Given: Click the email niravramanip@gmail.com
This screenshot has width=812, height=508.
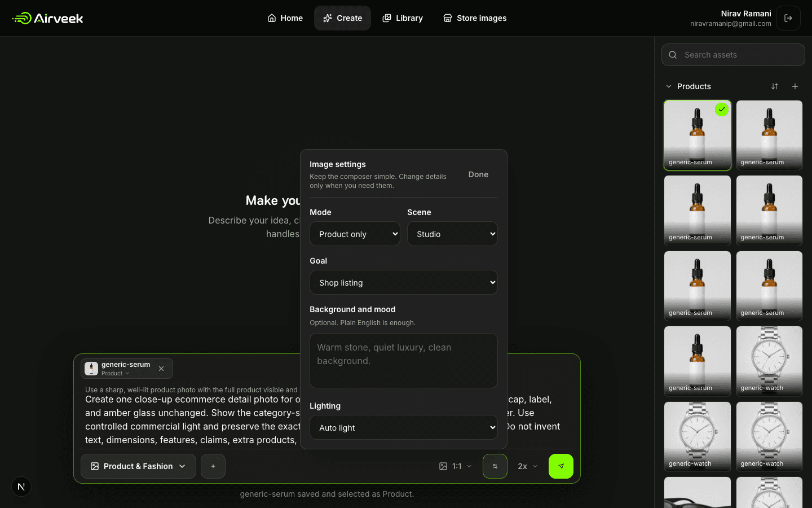Looking at the screenshot, I should coord(731,24).
